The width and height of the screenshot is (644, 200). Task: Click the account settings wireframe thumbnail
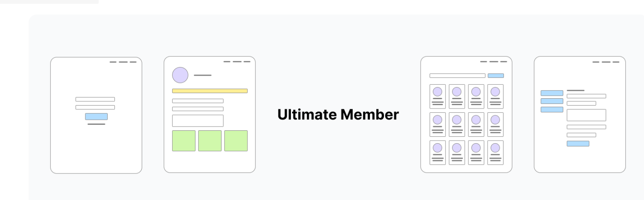click(x=580, y=115)
